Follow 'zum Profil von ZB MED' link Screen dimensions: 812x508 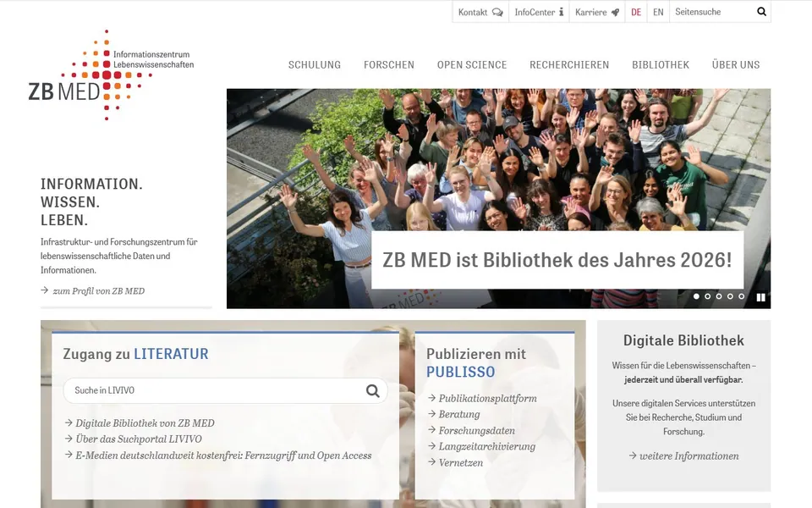93,290
